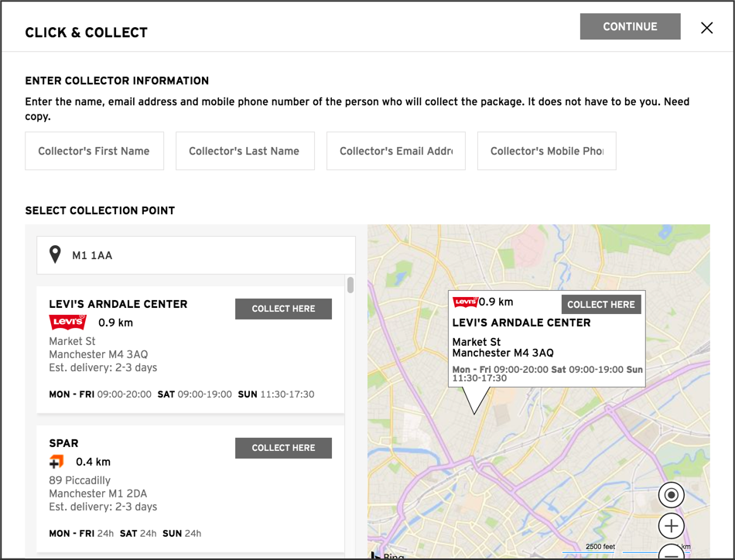Click the Continue button
Viewport: 735px width, 560px height.
[630, 26]
